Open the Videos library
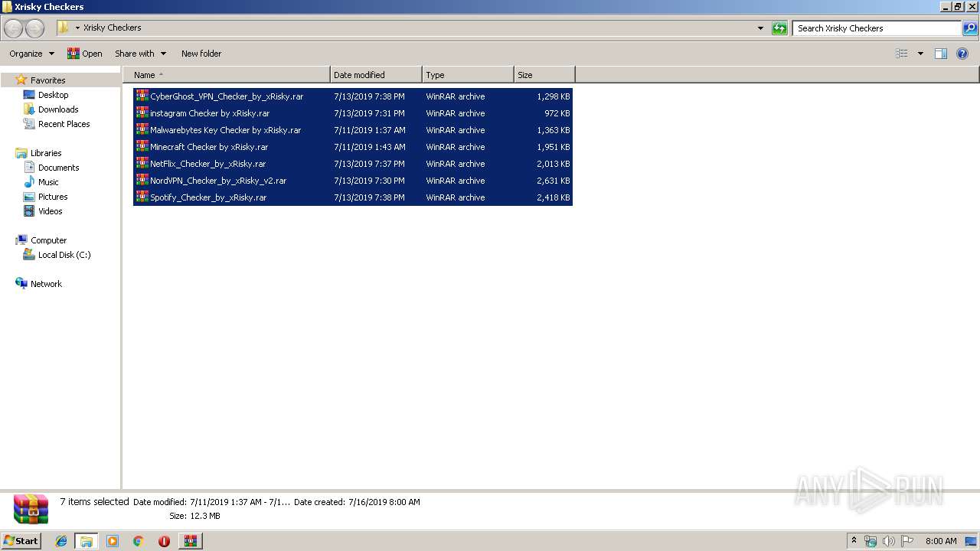 50,211
